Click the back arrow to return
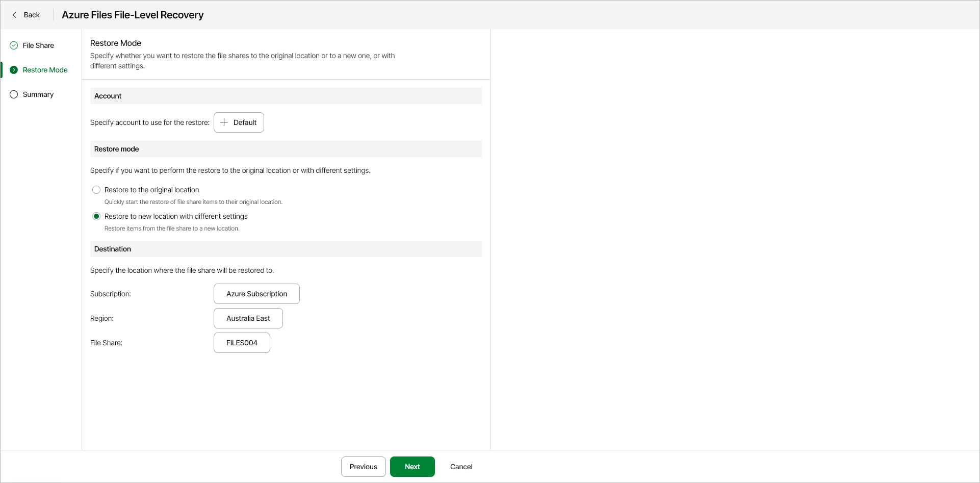 pos(14,15)
